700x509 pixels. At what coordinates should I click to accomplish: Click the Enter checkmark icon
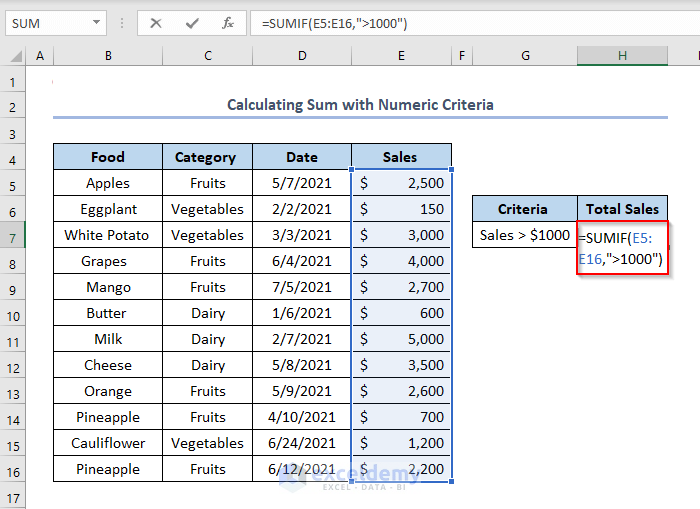[192, 23]
